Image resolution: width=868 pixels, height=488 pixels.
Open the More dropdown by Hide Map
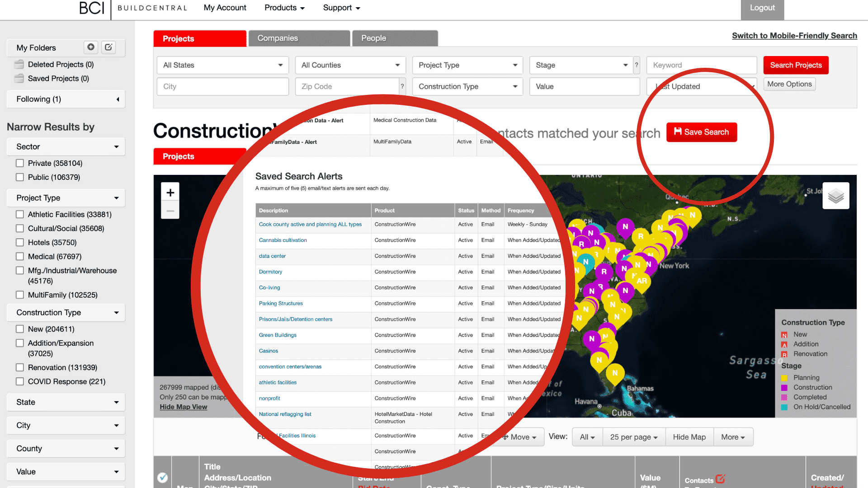(733, 437)
